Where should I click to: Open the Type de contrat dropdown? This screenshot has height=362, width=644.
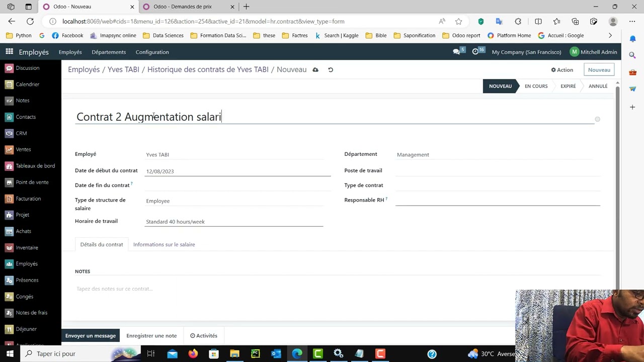(x=498, y=185)
